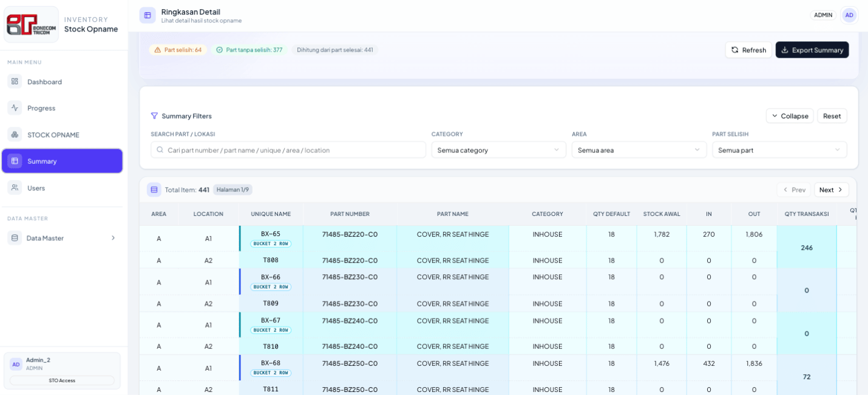Click Dihitung dari part selesai: 441 label

[x=335, y=50]
